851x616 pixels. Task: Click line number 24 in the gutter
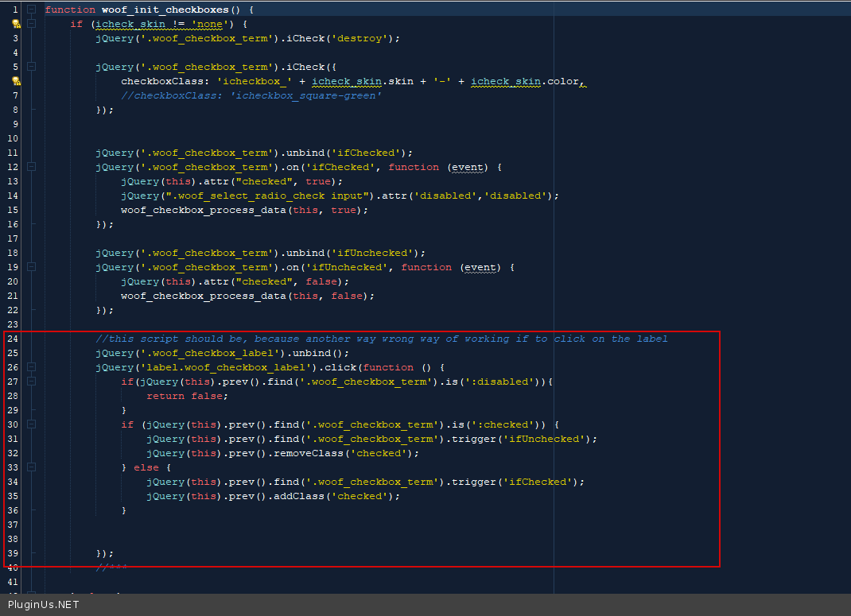point(13,339)
